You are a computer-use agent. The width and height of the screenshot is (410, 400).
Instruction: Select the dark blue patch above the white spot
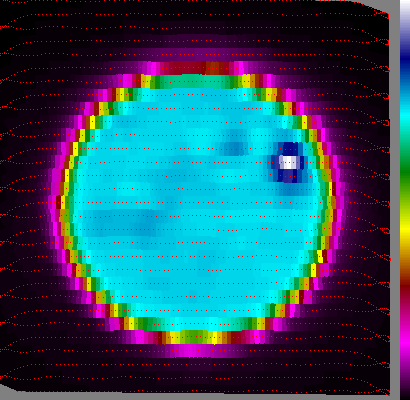(289, 148)
